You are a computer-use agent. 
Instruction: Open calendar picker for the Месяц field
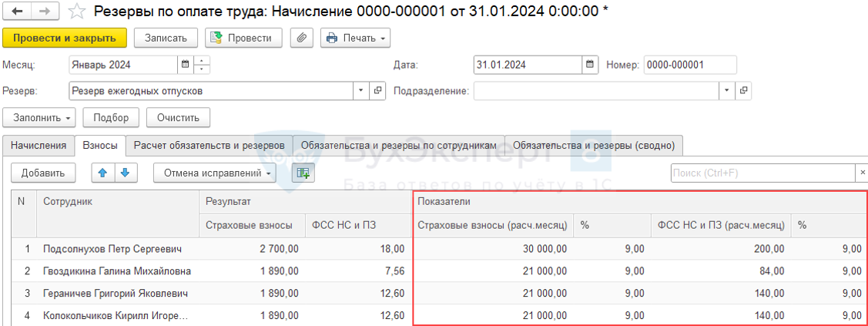[185, 65]
